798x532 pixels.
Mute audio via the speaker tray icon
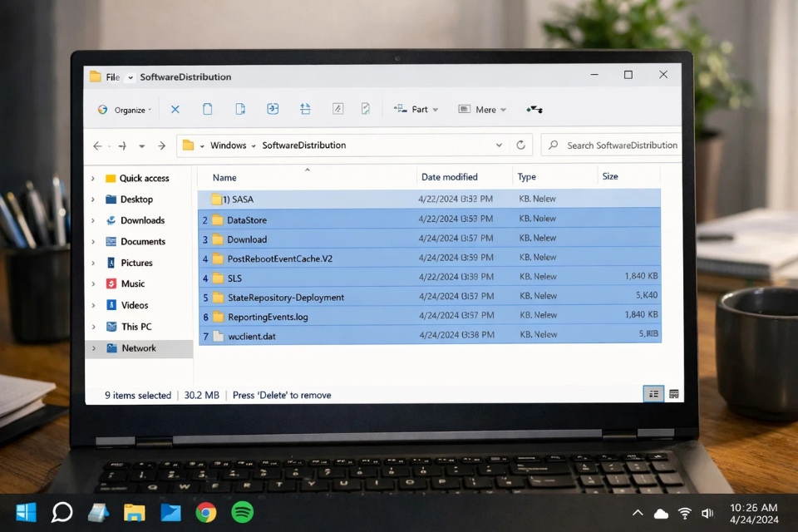(x=707, y=513)
